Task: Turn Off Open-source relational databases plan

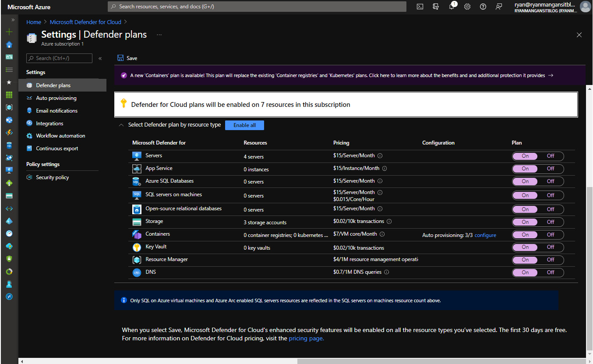Action: coord(551,209)
